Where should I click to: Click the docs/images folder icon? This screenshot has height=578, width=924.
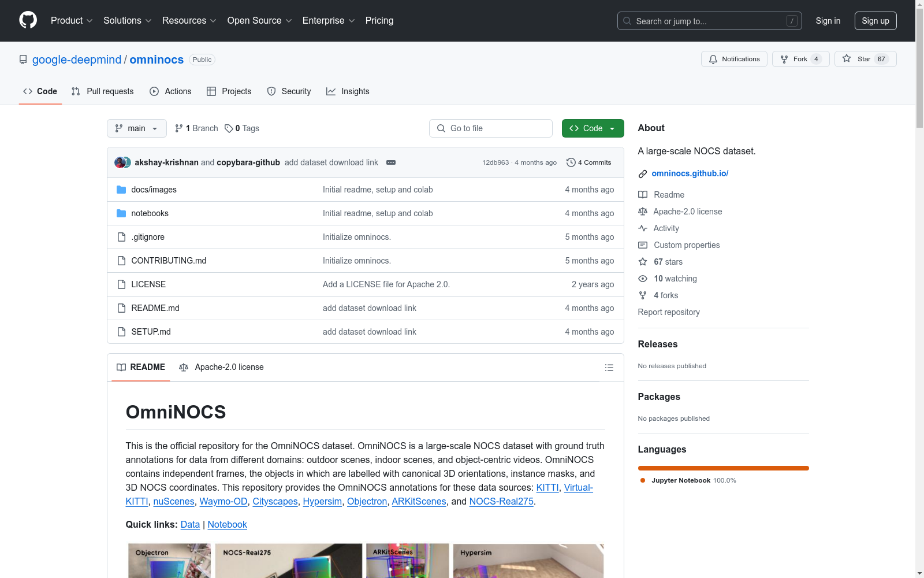(x=121, y=190)
